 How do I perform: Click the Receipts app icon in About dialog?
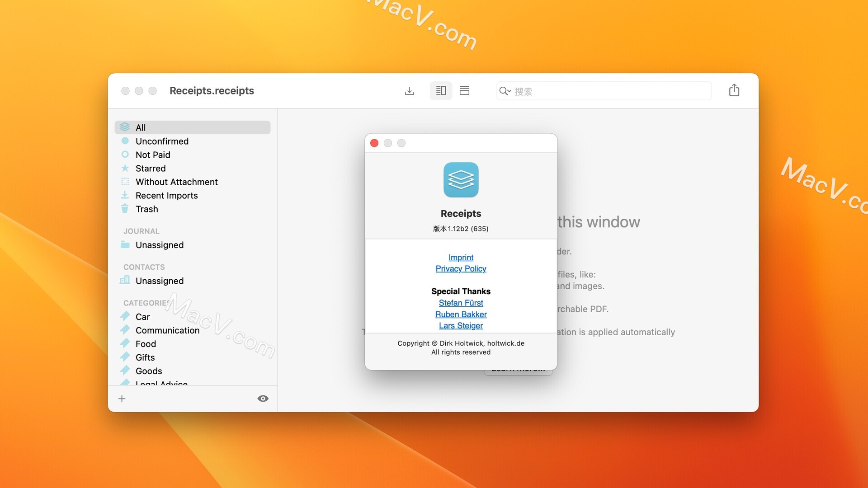(x=462, y=179)
